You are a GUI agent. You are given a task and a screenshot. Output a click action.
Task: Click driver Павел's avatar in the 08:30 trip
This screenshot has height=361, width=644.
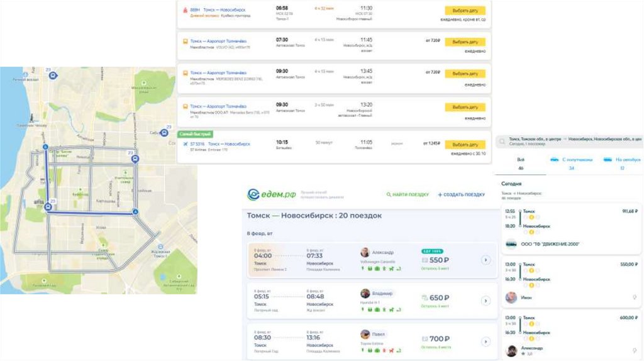tap(365, 334)
